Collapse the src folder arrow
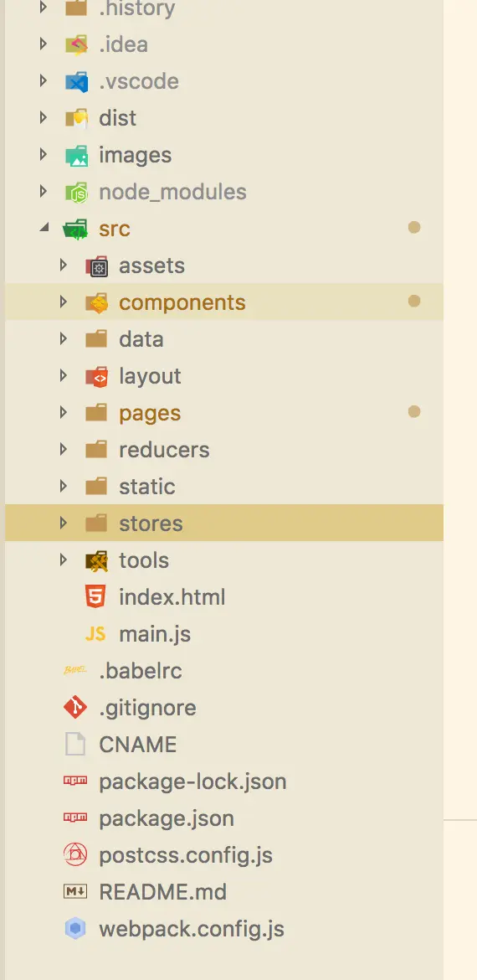Screen dimensions: 477x980 tap(44, 229)
